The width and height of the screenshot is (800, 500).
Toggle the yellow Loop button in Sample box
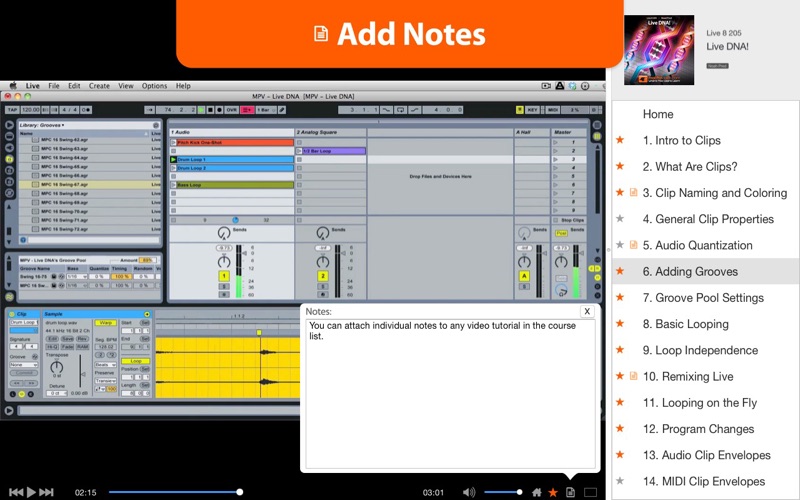[136, 361]
